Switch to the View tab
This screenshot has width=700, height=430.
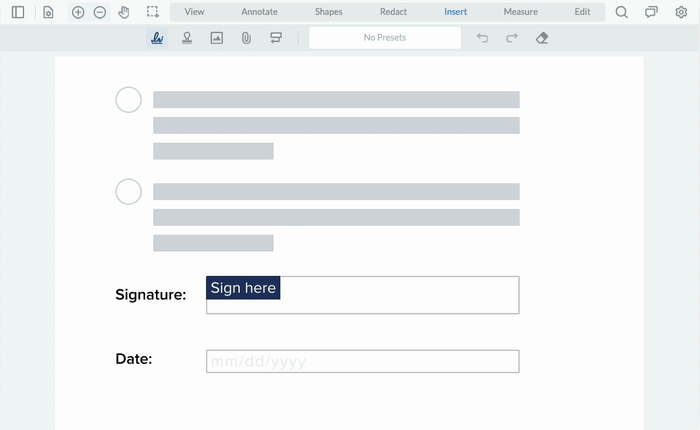click(x=194, y=12)
